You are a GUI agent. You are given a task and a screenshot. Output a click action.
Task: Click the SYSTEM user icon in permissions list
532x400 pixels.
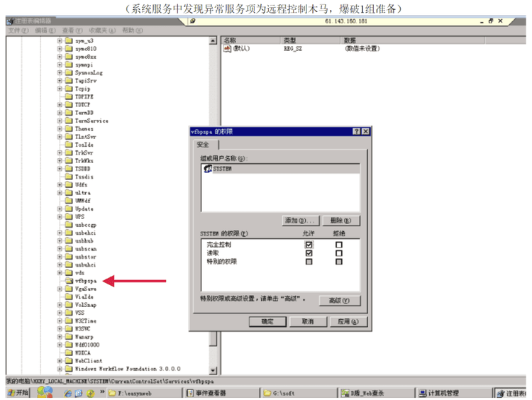point(207,169)
